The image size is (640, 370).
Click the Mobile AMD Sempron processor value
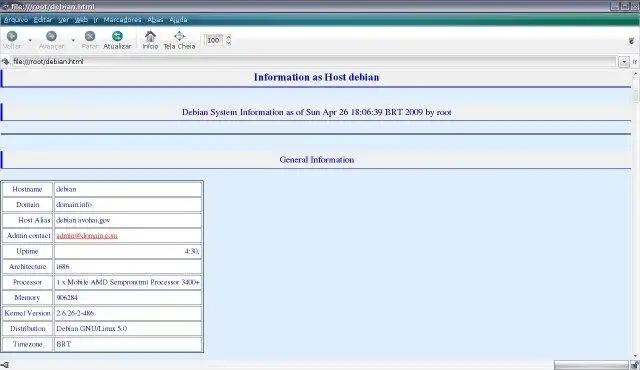pyautogui.click(x=128, y=282)
